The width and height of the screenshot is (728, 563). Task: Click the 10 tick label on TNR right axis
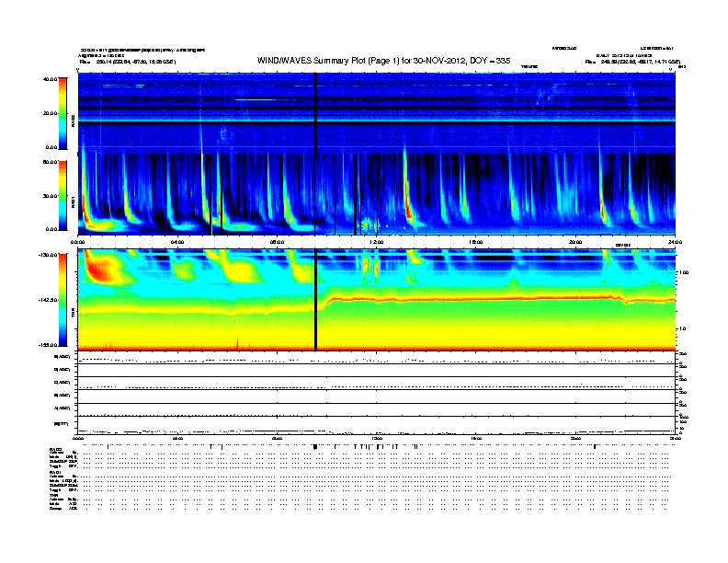point(682,329)
